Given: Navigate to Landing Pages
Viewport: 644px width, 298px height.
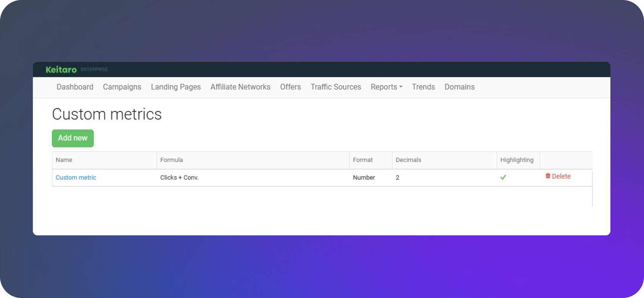Looking at the screenshot, I should pos(176,87).
